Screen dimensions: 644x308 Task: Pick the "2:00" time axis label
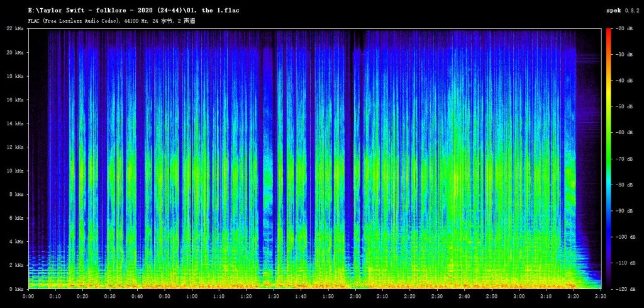pyautogui.click(x=356, y=296)
